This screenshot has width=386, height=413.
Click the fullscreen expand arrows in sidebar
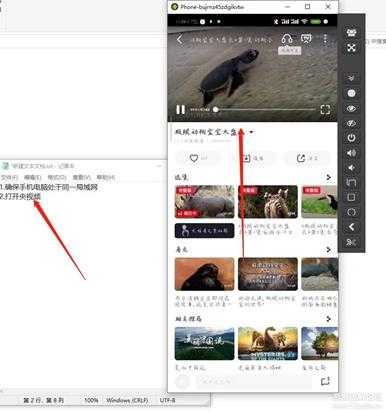point(351,48)
